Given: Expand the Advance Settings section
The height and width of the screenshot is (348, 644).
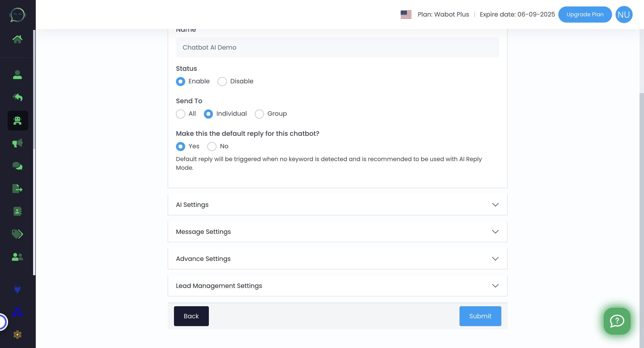Looking at the screenshot, I should tap(337, 259).
